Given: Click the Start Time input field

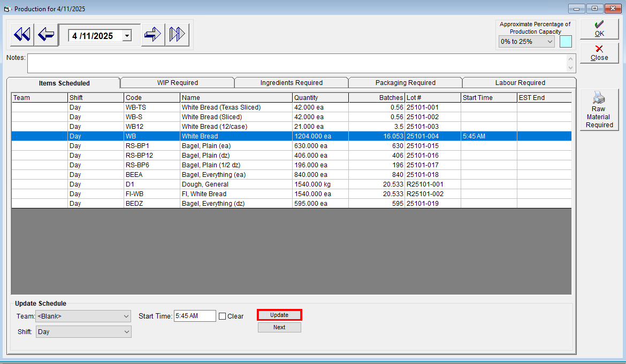Looking at the screenshot, I should click(x=195, y=316).
